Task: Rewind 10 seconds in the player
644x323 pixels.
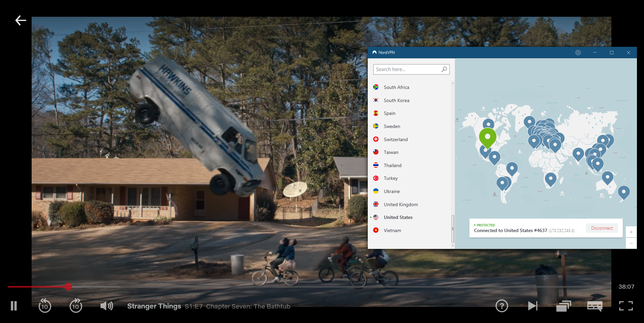Action: click(45, 306)
